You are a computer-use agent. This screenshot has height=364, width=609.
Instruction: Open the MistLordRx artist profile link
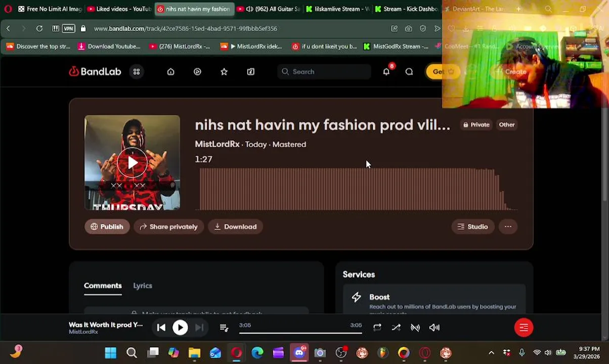point(217,144)
